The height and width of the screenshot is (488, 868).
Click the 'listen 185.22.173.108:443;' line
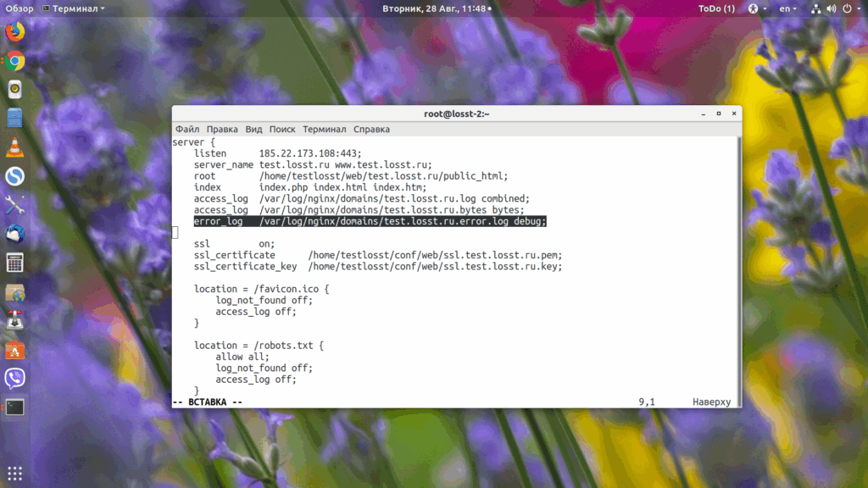[277, 153]
